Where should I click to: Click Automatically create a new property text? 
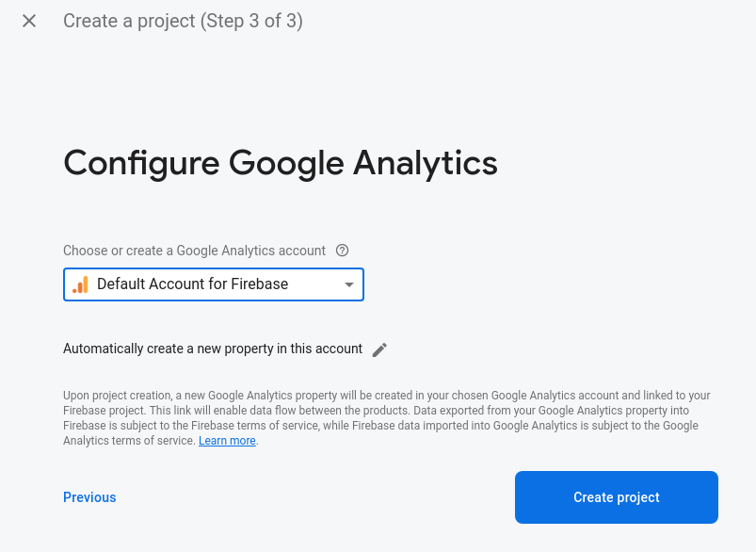[x=213, y=349]
